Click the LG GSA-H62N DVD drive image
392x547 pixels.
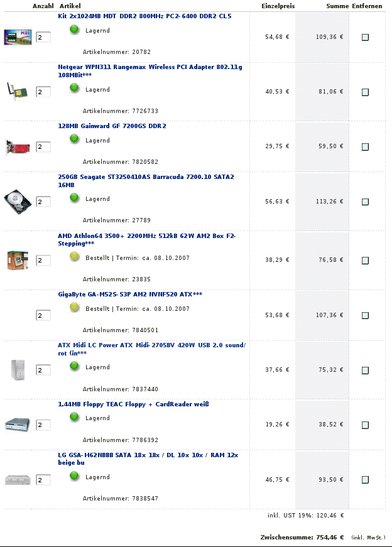coord(18,480)
